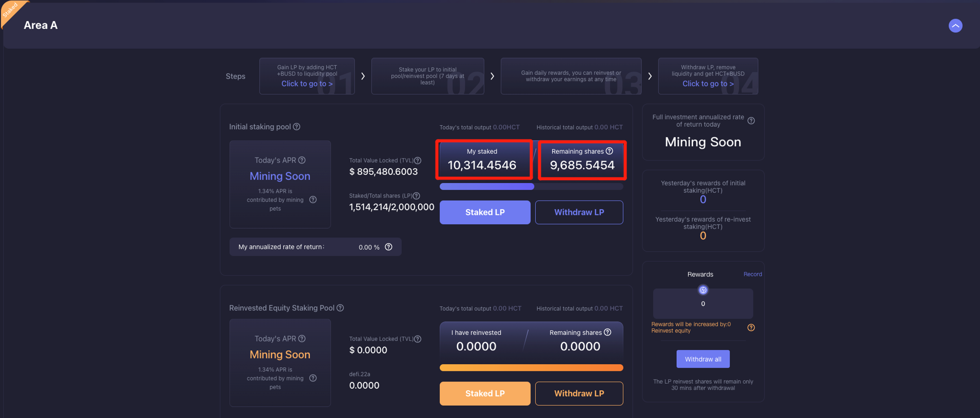Follow step 01 Click to go to link
This screenshot has height=418, width=980.
tap(307, 84)
